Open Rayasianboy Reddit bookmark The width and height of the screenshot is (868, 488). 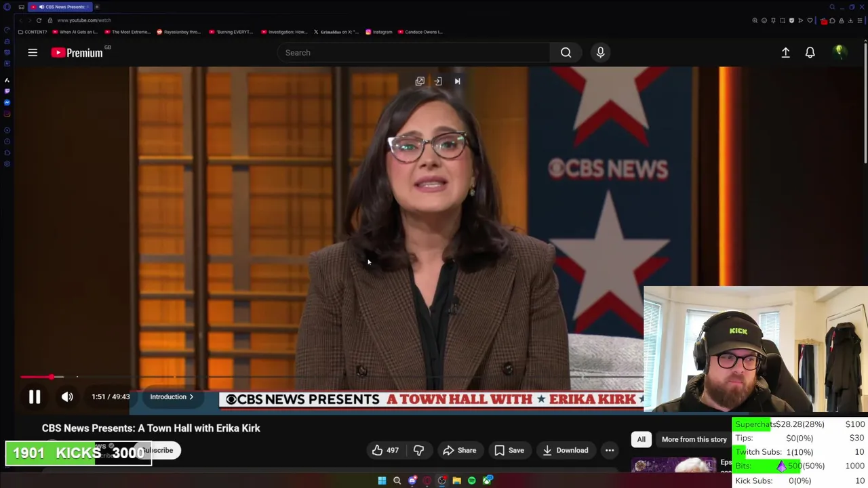click(179, 32)
